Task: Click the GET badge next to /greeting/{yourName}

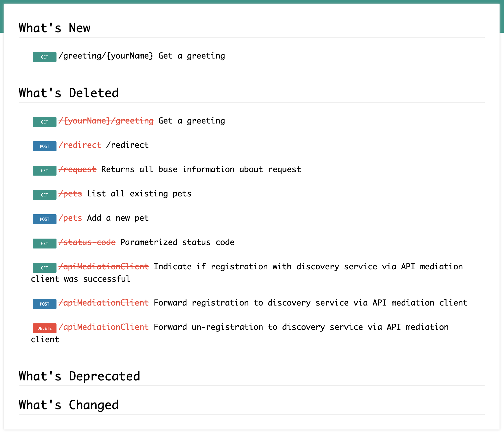Action: [44, 57]
